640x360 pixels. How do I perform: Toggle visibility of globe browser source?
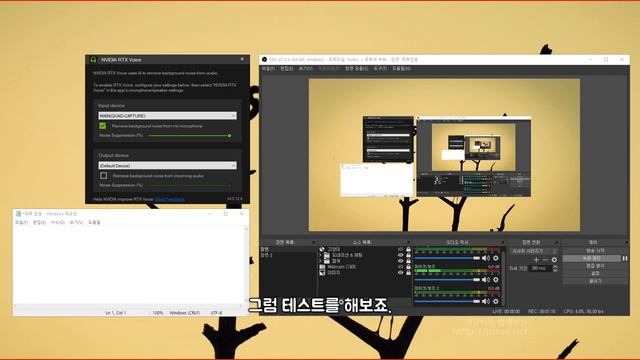400,249
